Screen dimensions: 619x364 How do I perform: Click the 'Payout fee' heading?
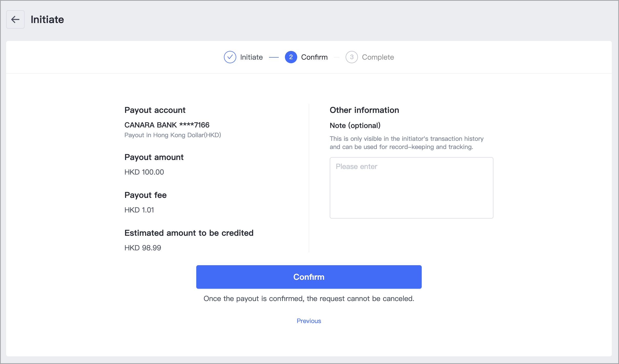point(146,195)
